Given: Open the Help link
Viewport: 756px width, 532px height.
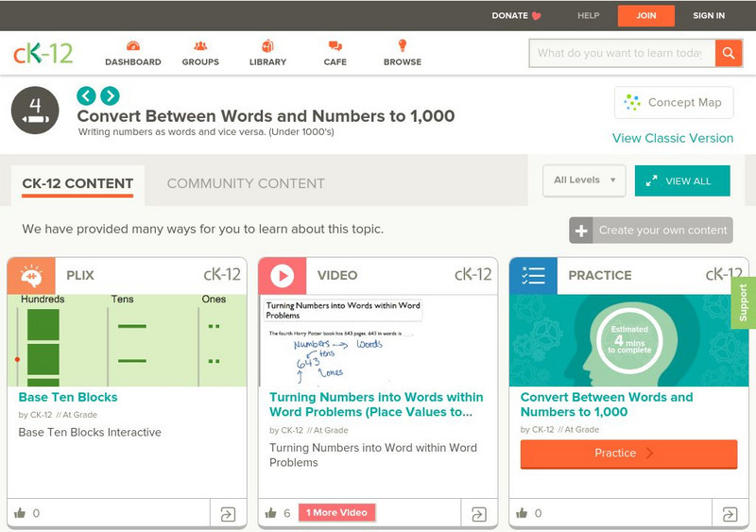Looking at the screenshot, I should (x=588, y=15).
